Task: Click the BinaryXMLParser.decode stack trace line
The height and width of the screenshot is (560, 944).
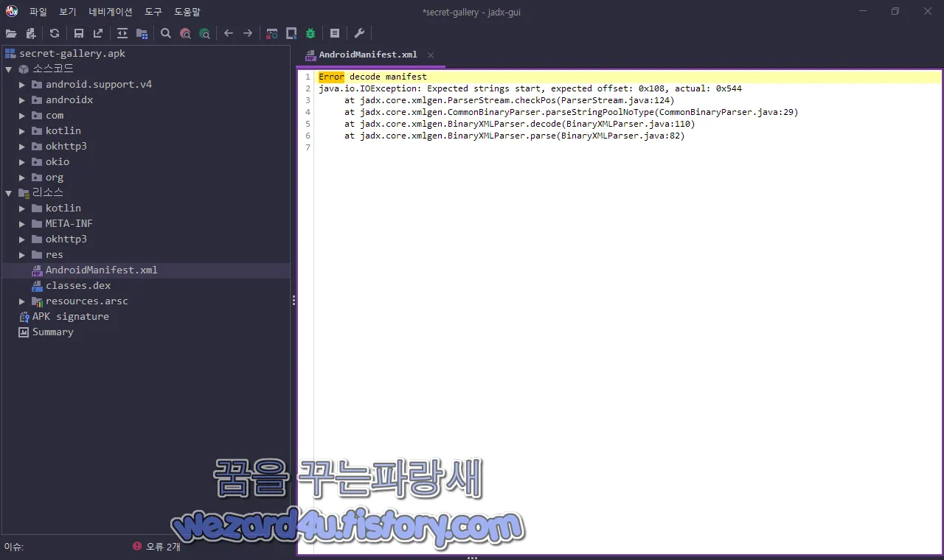Action: 520,124
